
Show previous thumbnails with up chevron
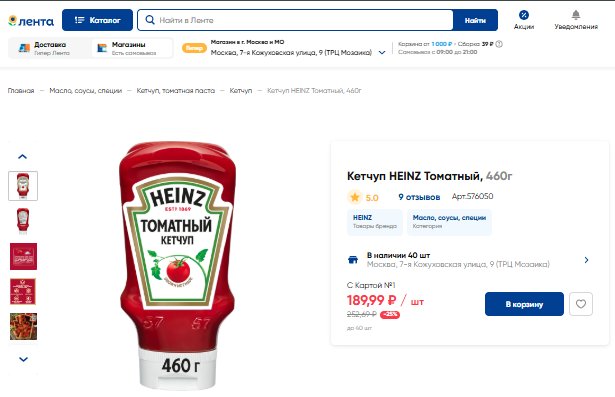pos(23,157)
